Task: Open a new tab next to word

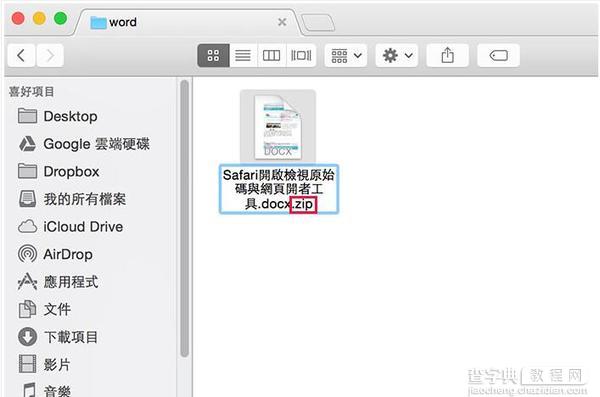Action: pos(318,23)
